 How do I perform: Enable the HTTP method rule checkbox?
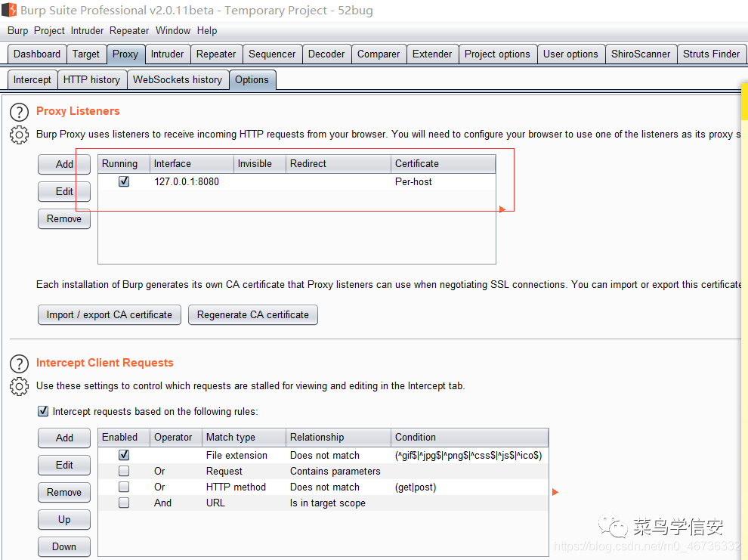[x=124, y=487]
